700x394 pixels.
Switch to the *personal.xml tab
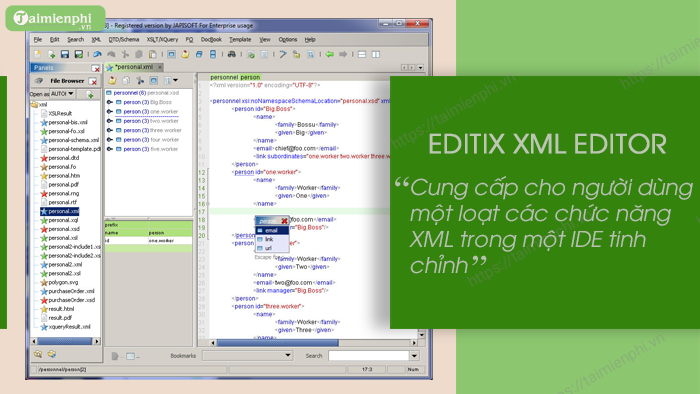tap(133, 67)
